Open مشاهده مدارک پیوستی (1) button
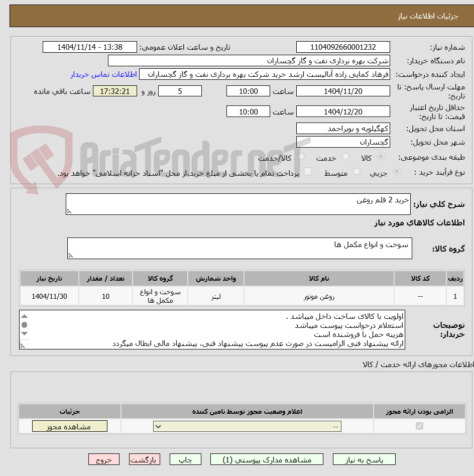 pyautogui.click(x=267, y=459)
